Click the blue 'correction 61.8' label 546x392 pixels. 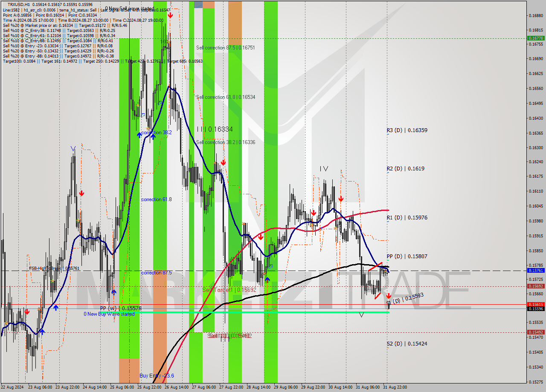(157, 199)
